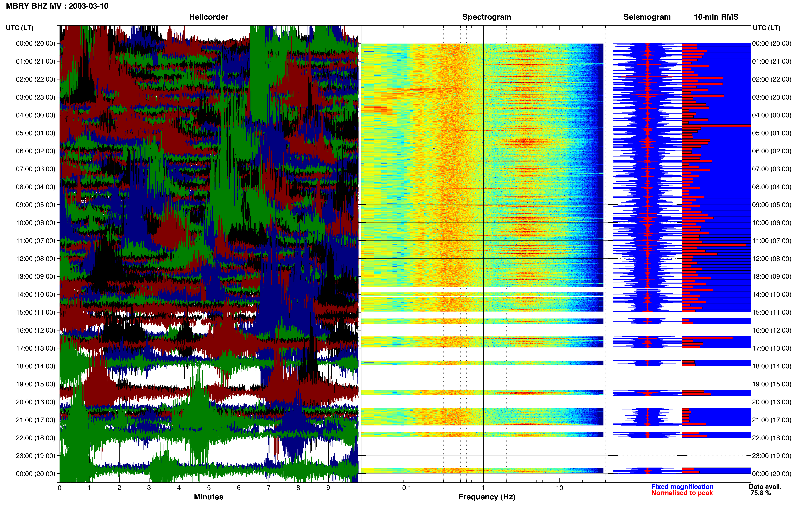Click the '1' frequency axis tick

pos(483,488)
